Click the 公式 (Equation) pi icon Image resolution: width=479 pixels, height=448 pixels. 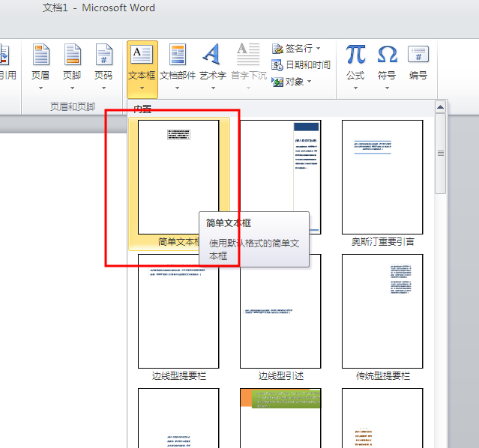point(355,56)
